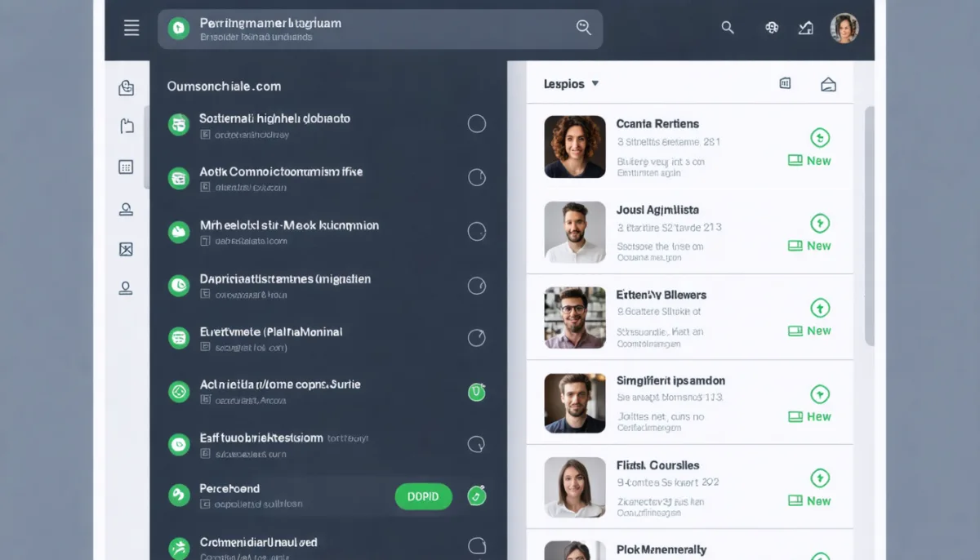
Task: Open Ertteniy Bllewers contact photo
Action: point(575,318)
